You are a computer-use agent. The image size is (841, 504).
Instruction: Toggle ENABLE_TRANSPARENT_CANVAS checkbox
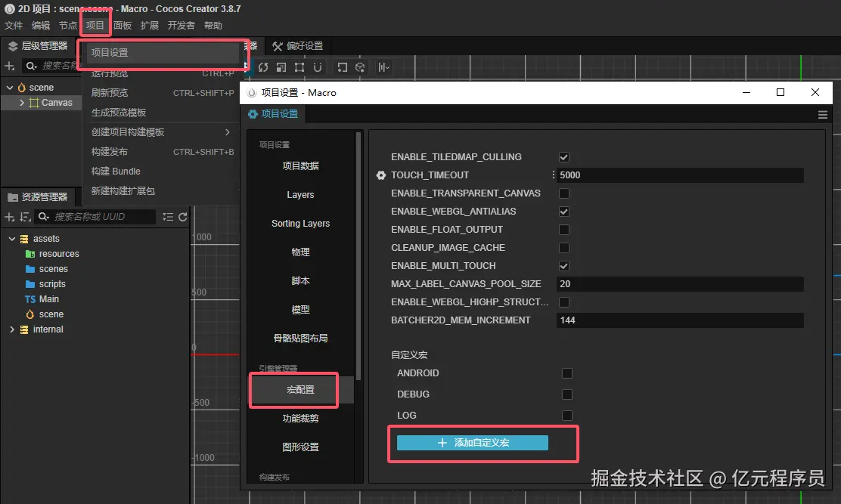(x=563, y=193)
